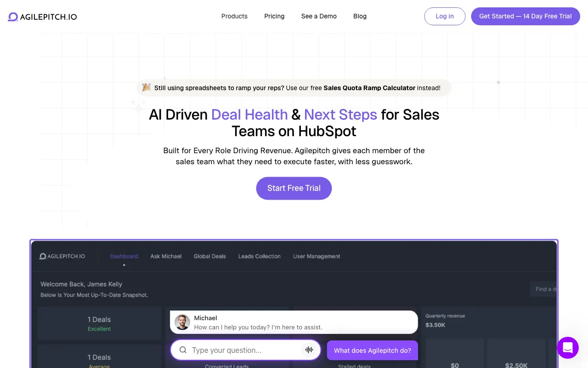This screenshot has width=588, height=368.
Task: Click Get Started 14 Day Free Trial
Action: [526, 16]
